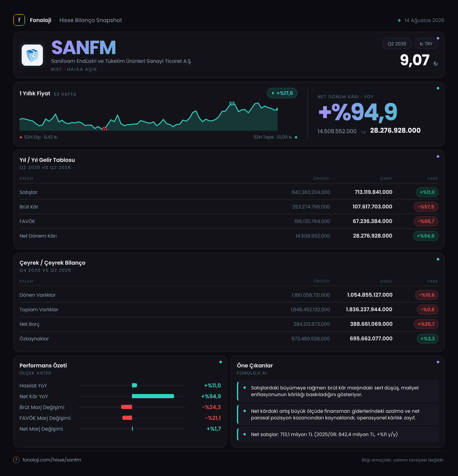Click the 9,07 share price value
This screenshot has width=458, height=476.
[x=414, y=60]
